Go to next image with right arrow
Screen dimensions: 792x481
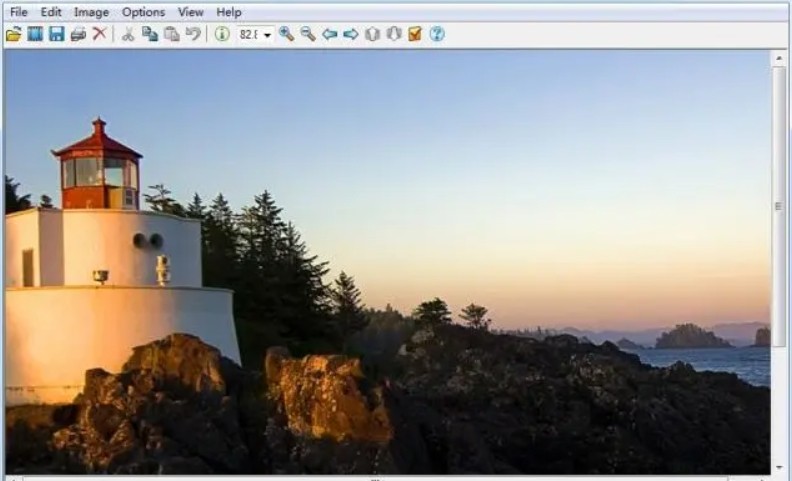(351, 34)
